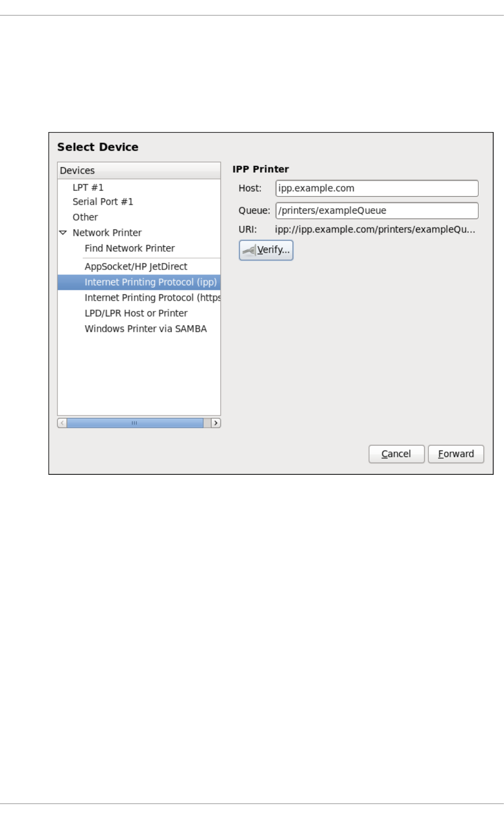This screenshot has width=504, height=819.
Task: Click the horizontal scrollbar thumb
Action: tap(135, 423)
